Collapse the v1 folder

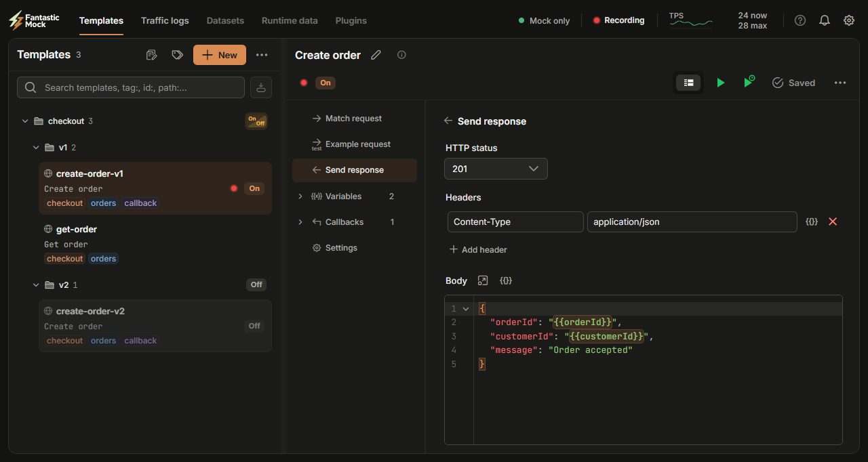click(37, 148)
